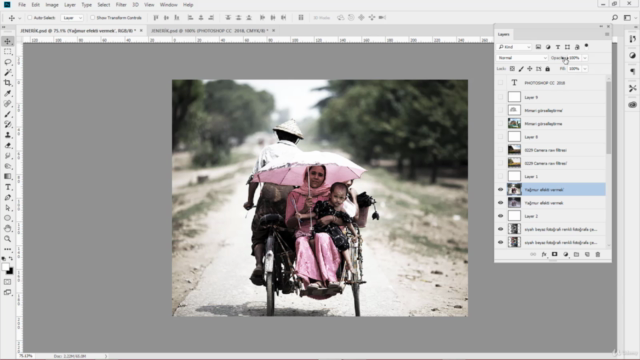Switch to the JENERİK.psd @ 100% tab
The image size is (640, 360).
(x=209, y=31)
